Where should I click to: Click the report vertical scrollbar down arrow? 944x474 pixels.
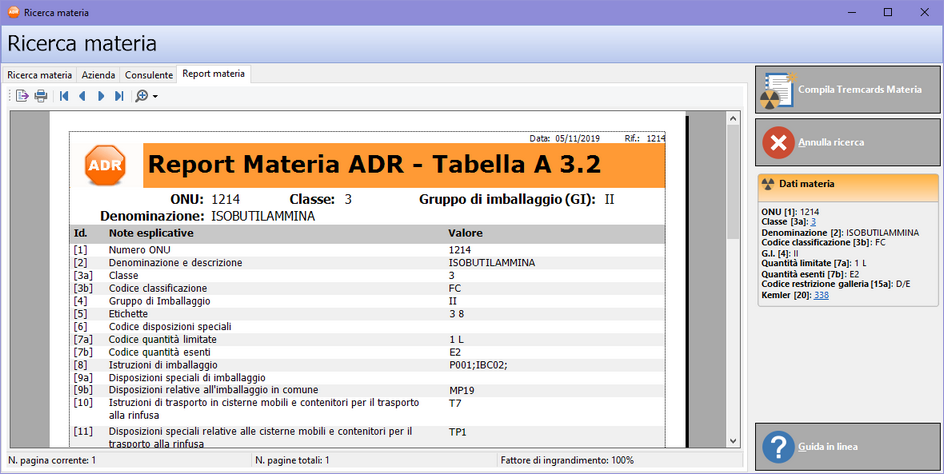pyautogui.click(x=732, y=441)
